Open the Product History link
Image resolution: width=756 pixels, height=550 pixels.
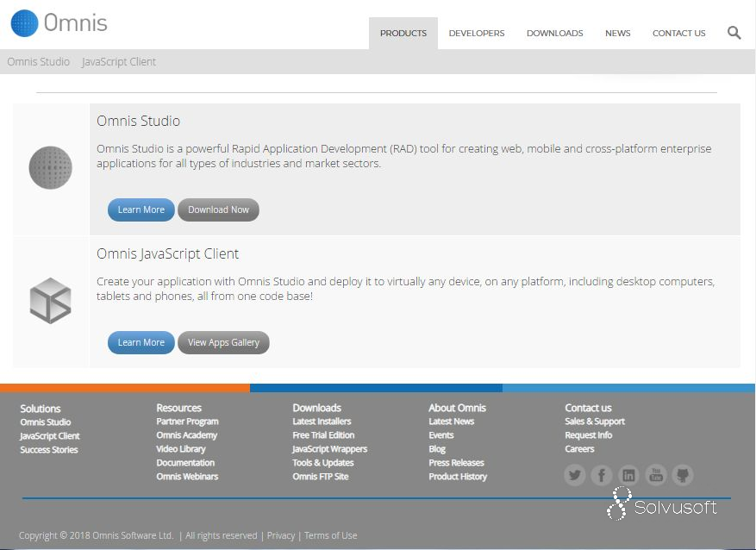click(x=458, y=476)
